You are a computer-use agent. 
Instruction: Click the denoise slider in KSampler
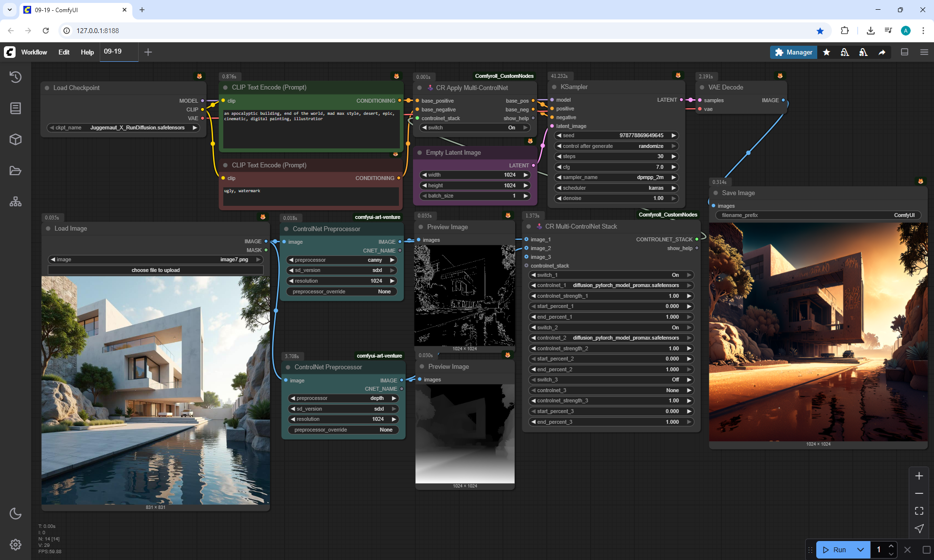coord(616,198)
